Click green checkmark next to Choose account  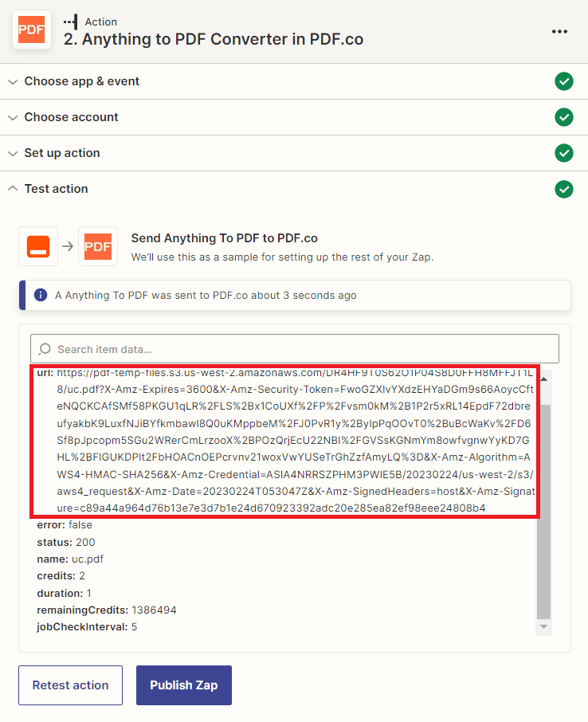pos(564,117)
